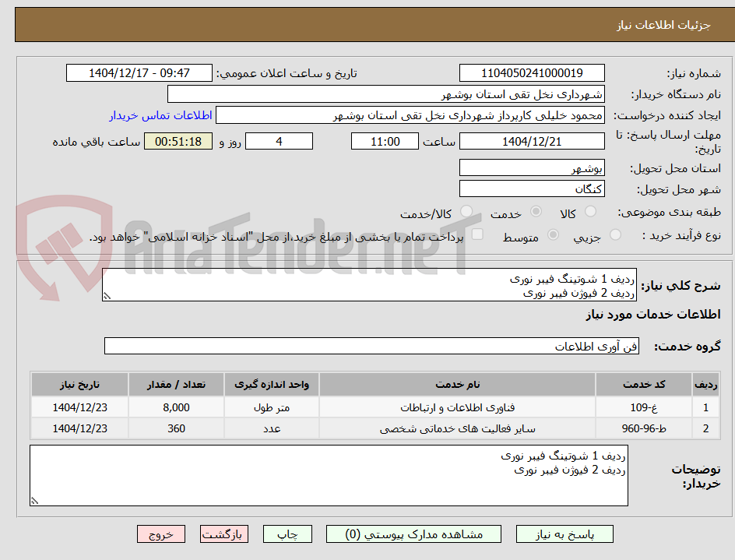Click the date 1404/12/23 in row 1
This screenshot has height=560, width=735.
click(79, 407)
